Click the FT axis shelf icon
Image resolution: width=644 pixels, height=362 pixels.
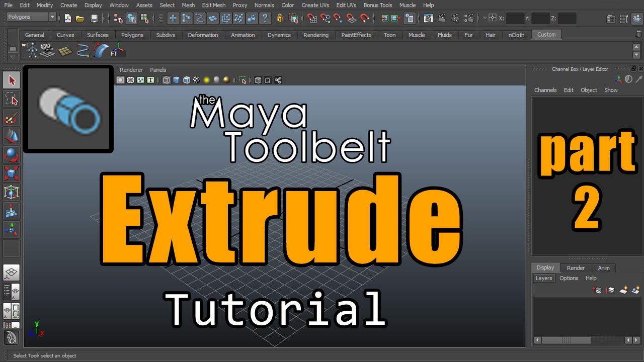(x=117, y=50)
